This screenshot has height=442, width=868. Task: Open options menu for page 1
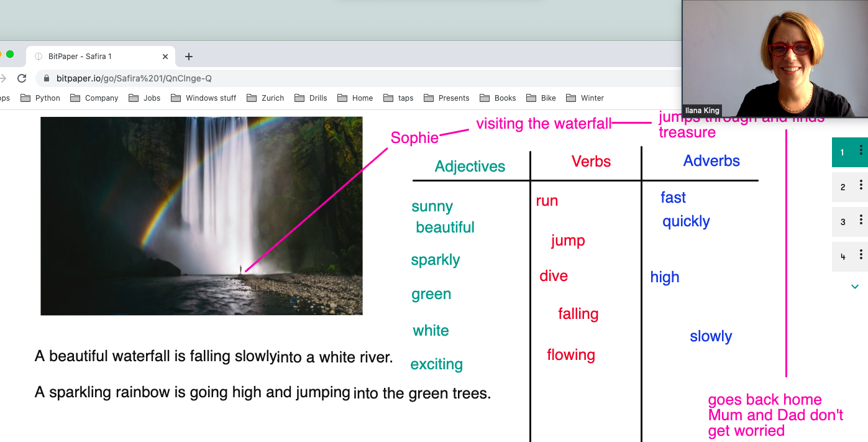[x=861, y=150]
